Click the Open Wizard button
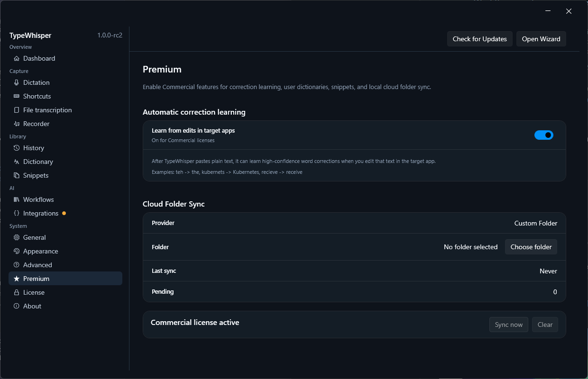The width and height of the screenshot is (588, 379). pos(541,39)
